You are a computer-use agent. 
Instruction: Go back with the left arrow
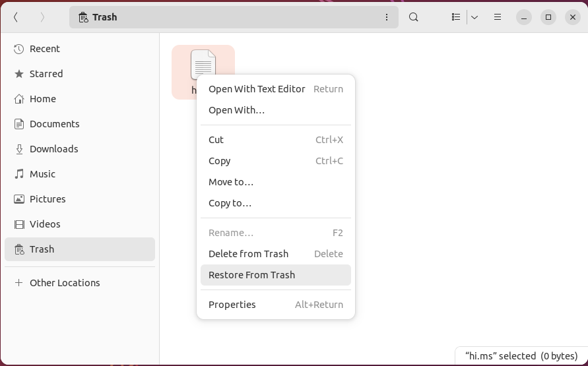tap(16, 17)
